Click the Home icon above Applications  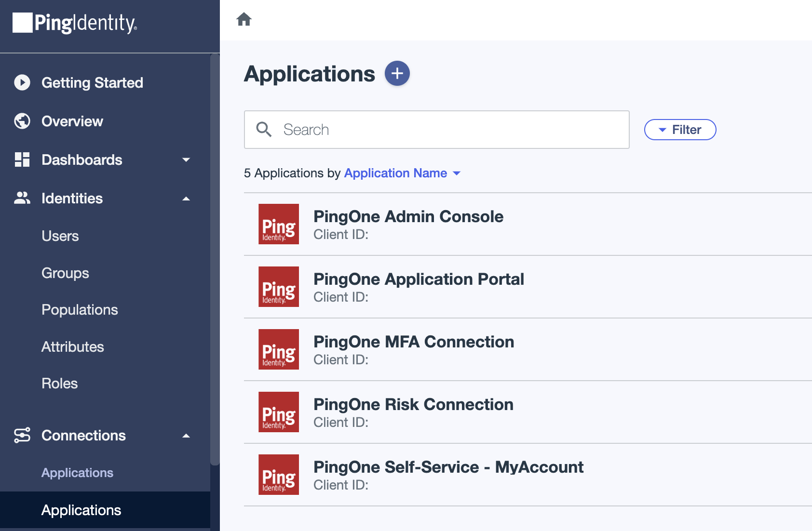pos(244,19)
